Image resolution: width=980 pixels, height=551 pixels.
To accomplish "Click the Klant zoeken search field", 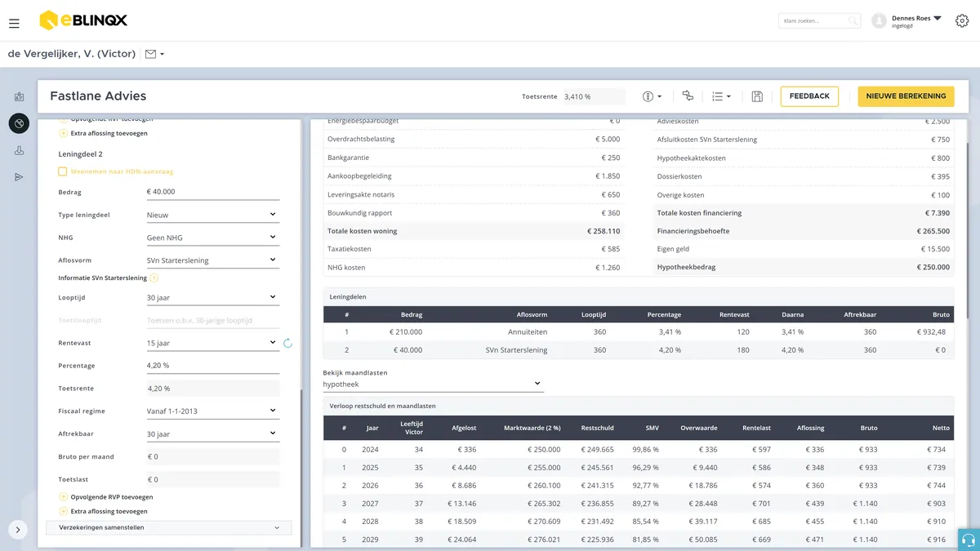I will click(x=819, y=21).
